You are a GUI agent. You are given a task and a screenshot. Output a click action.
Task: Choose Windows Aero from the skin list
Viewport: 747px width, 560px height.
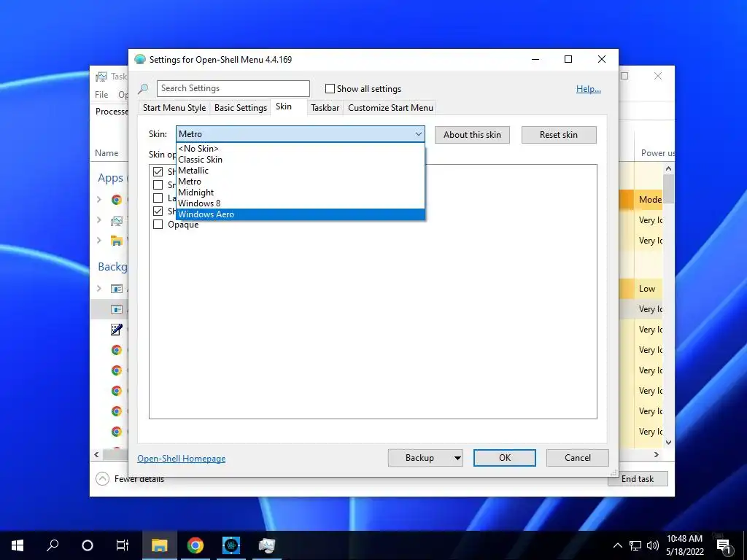pyautogui.click(x=300, y=214)
